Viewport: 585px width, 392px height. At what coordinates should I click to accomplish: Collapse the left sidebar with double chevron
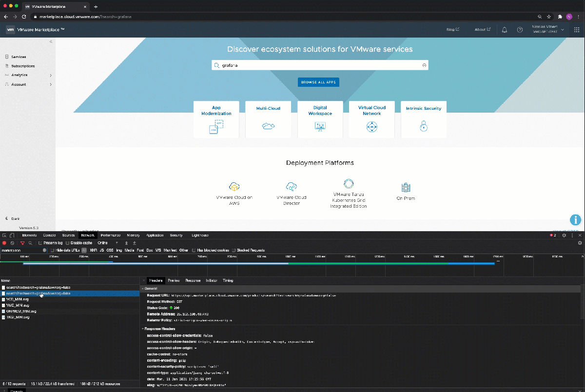[x=51, y=42]
